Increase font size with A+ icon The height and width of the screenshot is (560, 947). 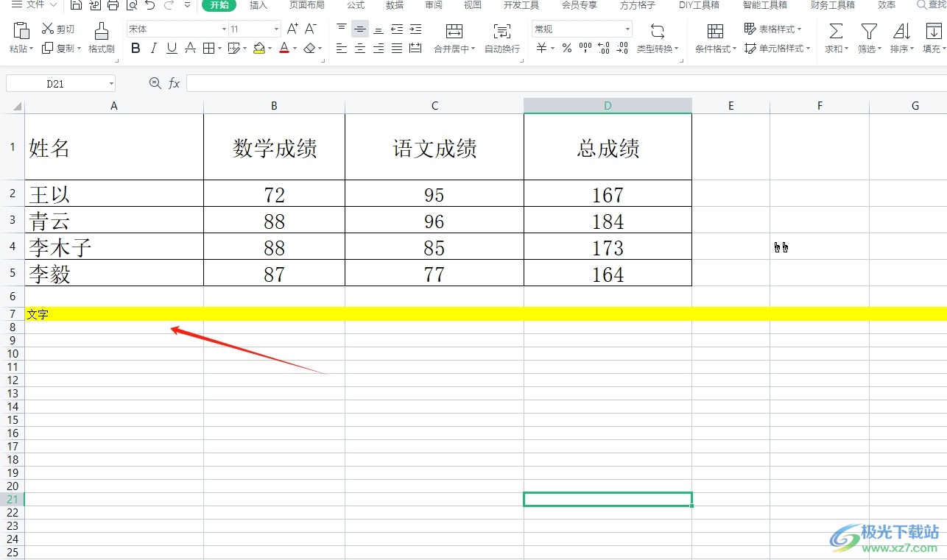pos(292,29)
